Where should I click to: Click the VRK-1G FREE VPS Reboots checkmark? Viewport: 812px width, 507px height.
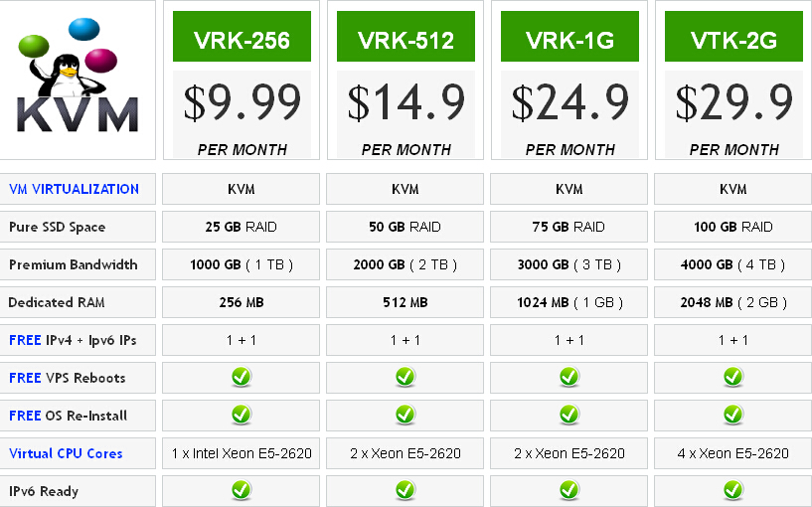(x=569, y=377)
